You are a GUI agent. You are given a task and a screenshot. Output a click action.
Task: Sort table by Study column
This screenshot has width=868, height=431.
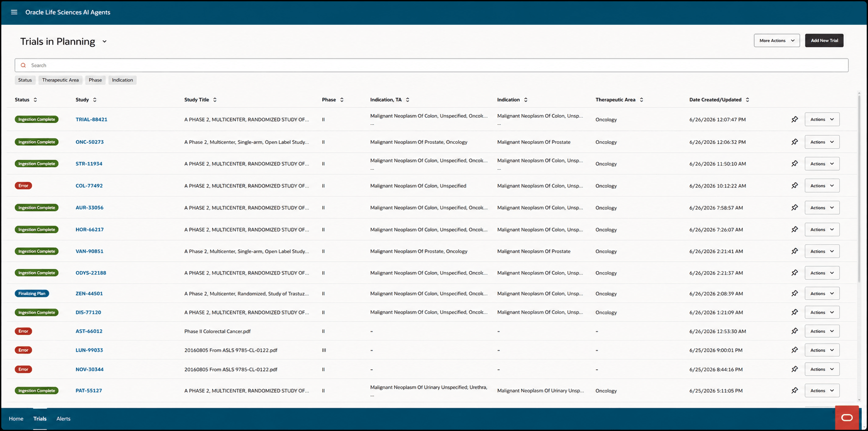[x=94, y=100]
